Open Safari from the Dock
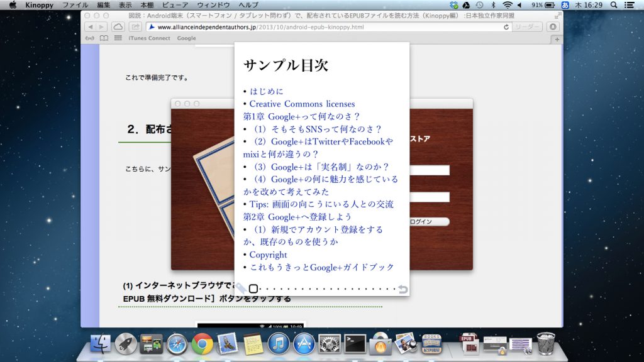The width and height of the screenshot is (644, 362). (177, 344)
